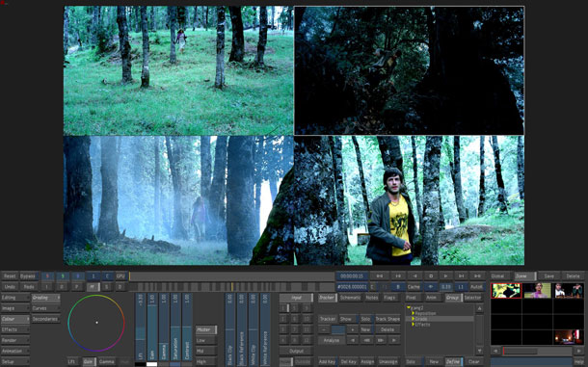Click the timecode field above frame number

(x=352, y=276)
